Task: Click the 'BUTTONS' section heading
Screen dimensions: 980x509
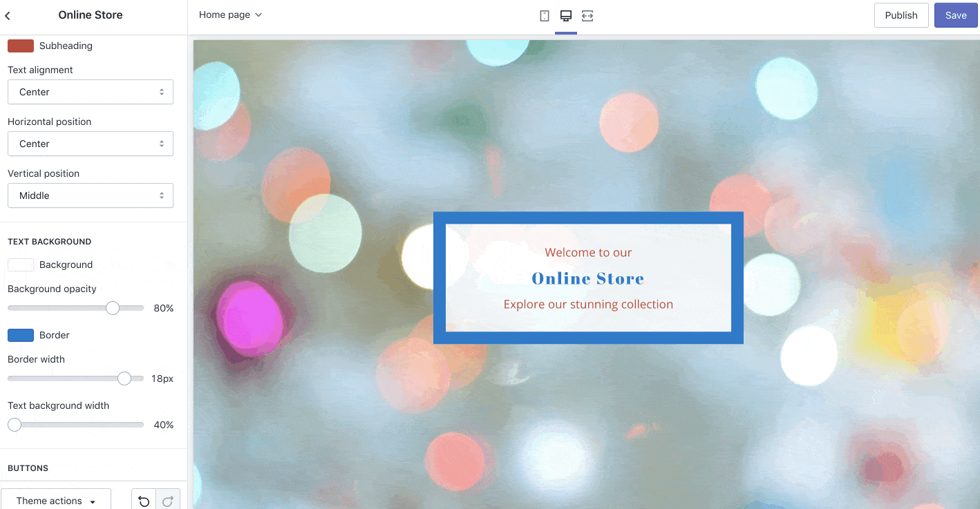Action: pos(28,468)
